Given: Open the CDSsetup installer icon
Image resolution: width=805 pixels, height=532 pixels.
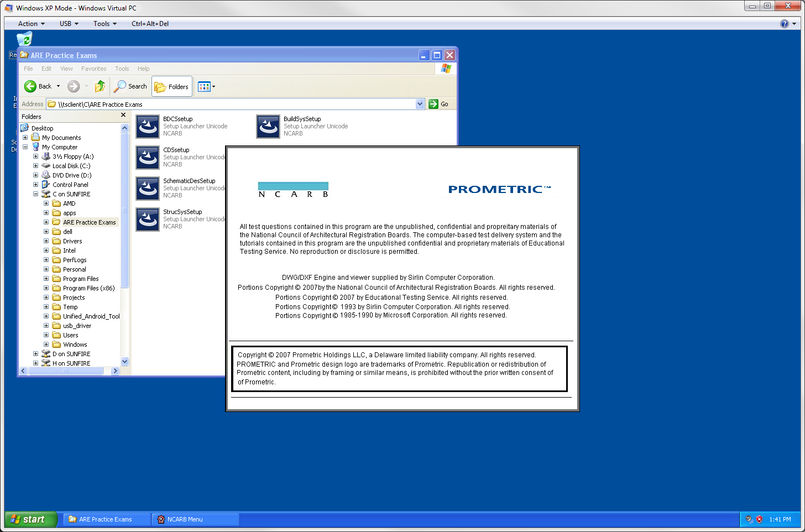Looking at the screenshot, I should tap(148, 158).
